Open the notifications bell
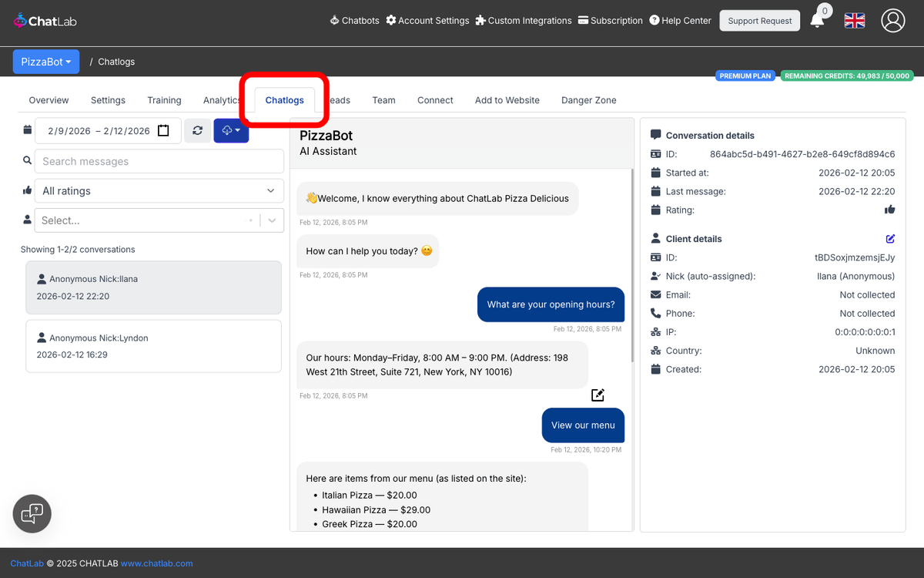The image size is (924, 578). click(x=816, y=21)
